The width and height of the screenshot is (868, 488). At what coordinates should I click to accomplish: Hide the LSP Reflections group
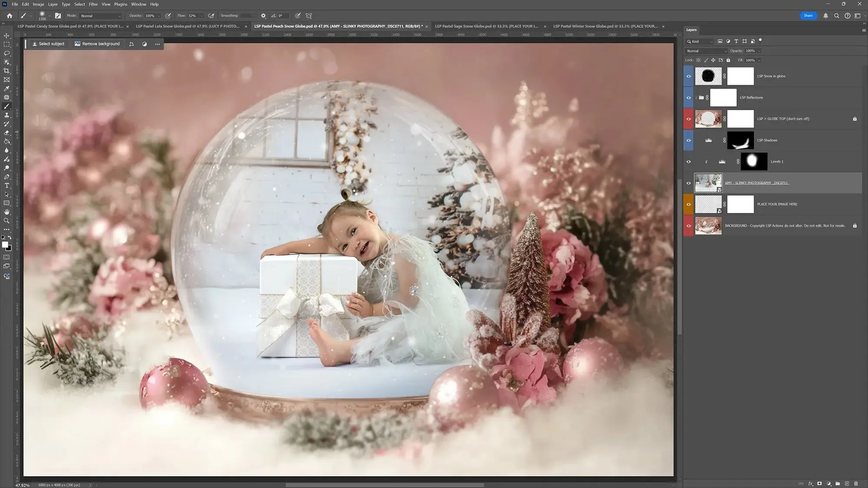pyautogui.click(x=688, y=98)
